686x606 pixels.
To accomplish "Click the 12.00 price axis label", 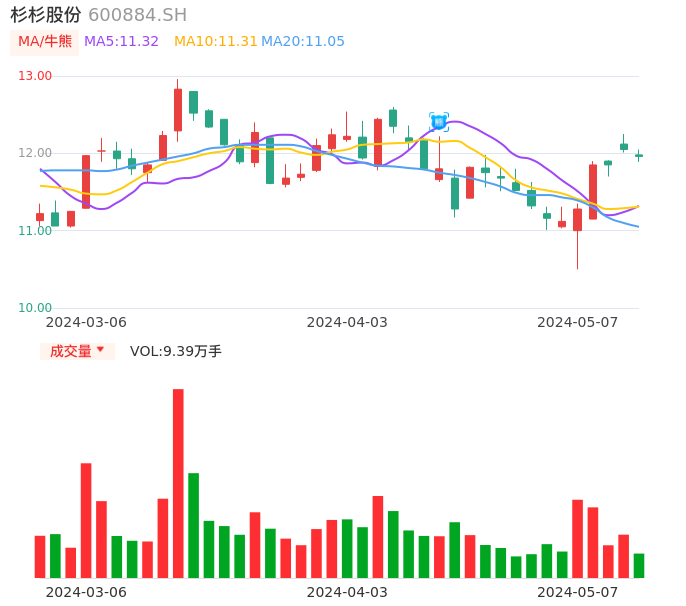I will tap(35, 153).
